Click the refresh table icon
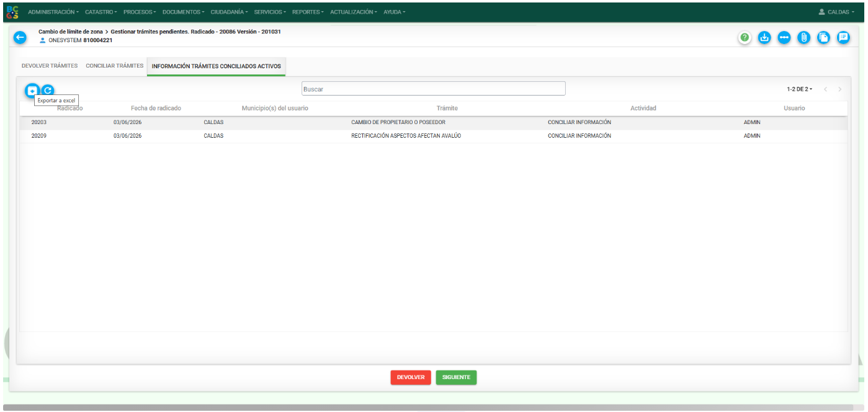This screenshot has width=868, height=412. coord(48,91)
